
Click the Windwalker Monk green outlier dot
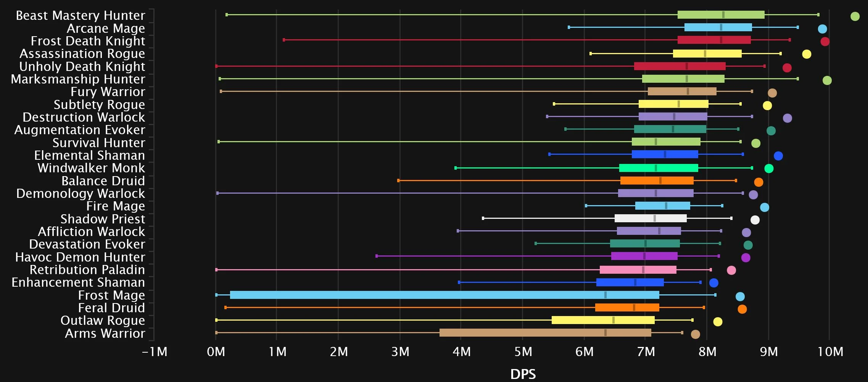pyautogui.click(x=769, y=169)
